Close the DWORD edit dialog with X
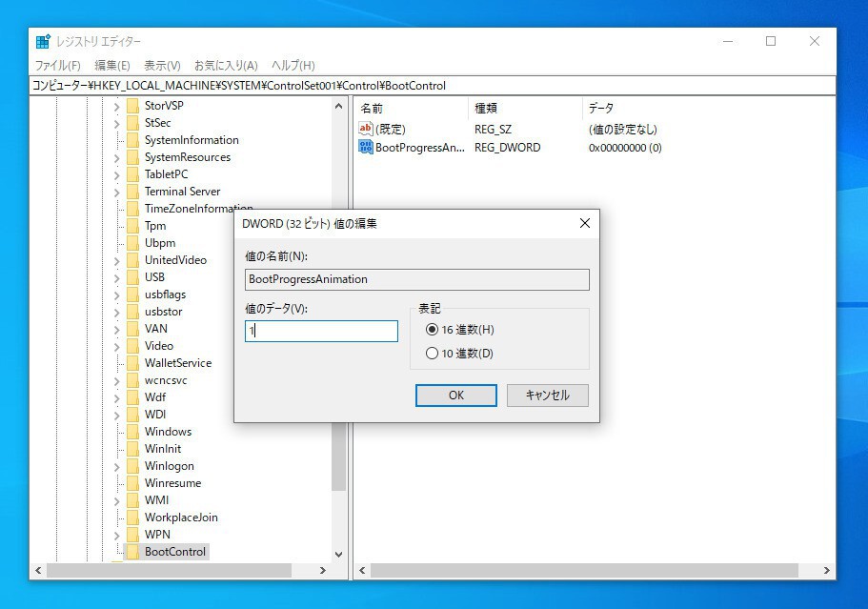This screenshot has width=868, height=609. [585, 223]
